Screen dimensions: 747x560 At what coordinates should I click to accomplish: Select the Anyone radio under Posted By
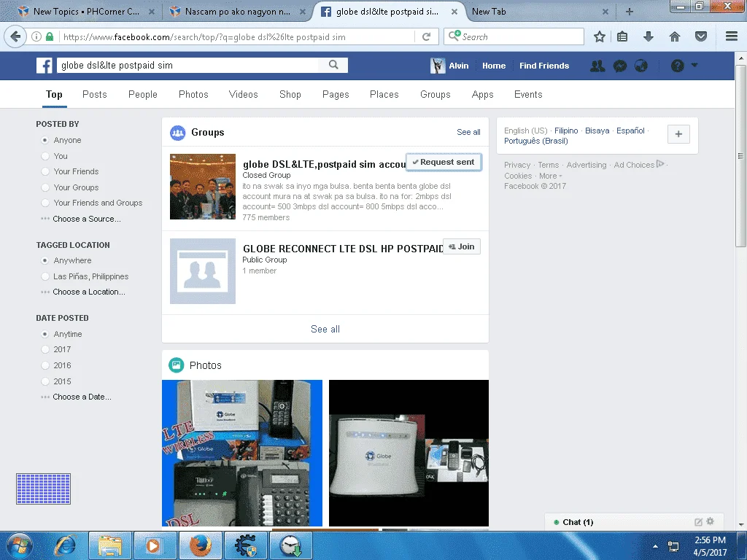click(44, 140)
